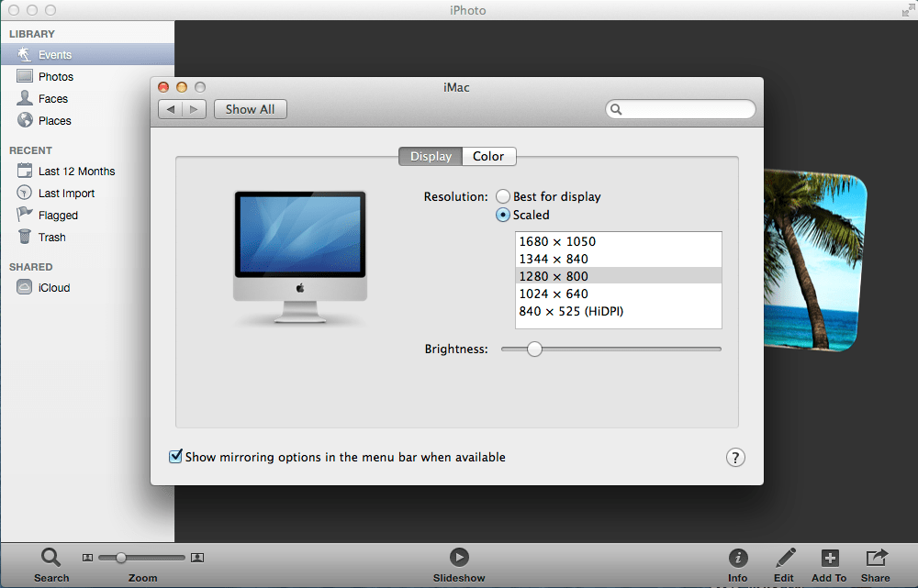Switch to the Color tab
This screenshot has width=918, height=588.
[488, 156]
